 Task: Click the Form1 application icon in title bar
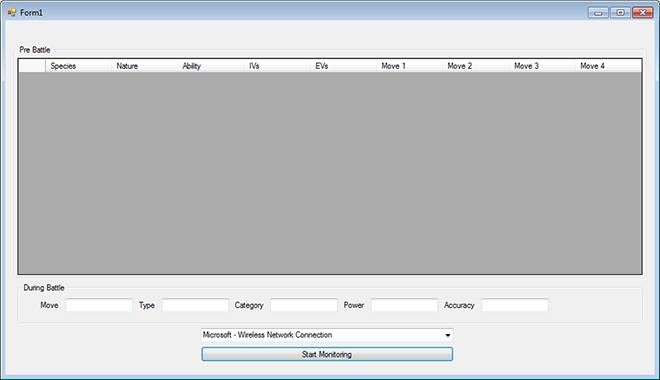click(12, 12)
